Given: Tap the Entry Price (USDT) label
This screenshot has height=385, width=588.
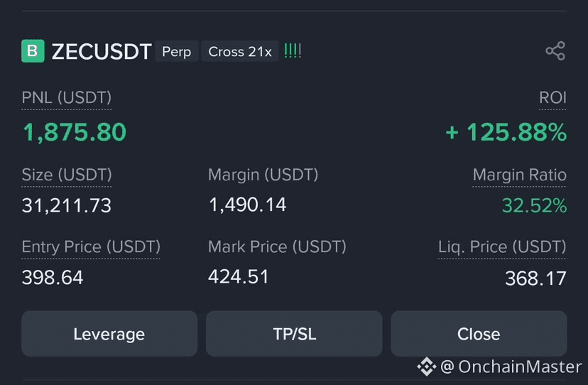Looking at the screenshot, I should coord(91,247).
